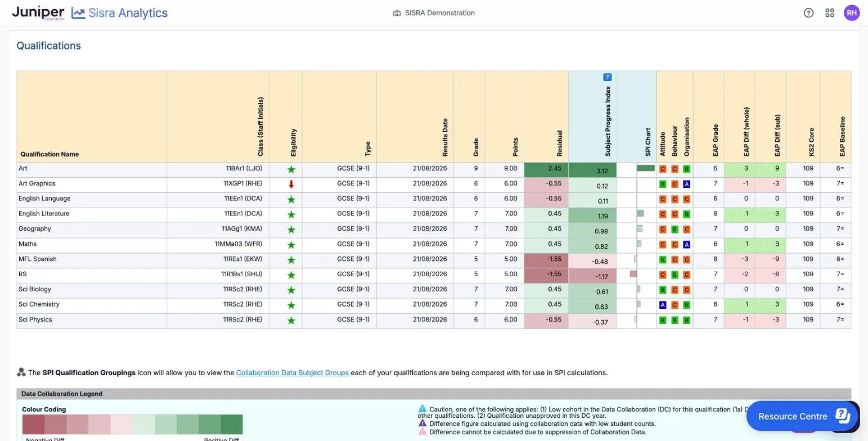Click the dark purple triangle legend icon
Screen dimensions: 868x441
(x=422, y=424)
